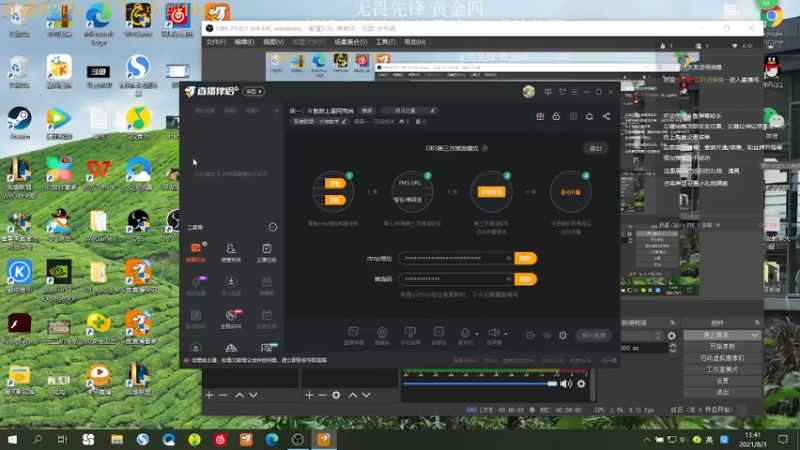
Task: Add a multimedia source in bottom toolbar
Action: coord(439,335)
